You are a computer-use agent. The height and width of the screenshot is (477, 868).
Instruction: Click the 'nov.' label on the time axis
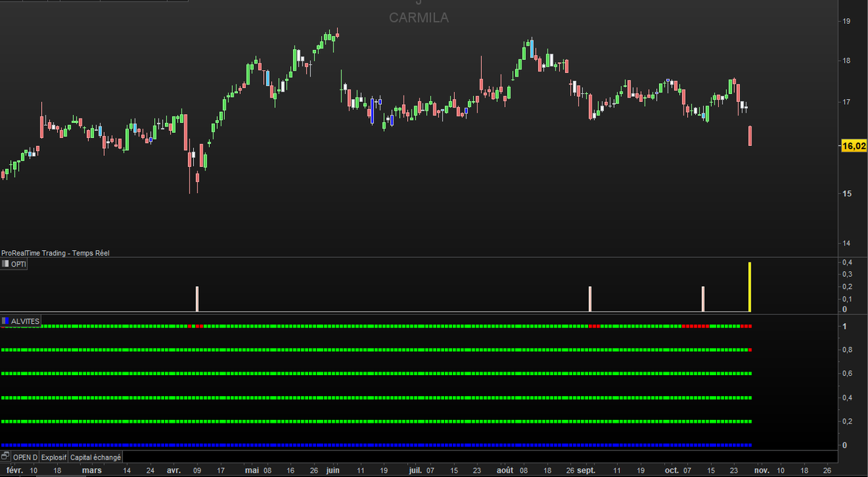tap(762, 470)
